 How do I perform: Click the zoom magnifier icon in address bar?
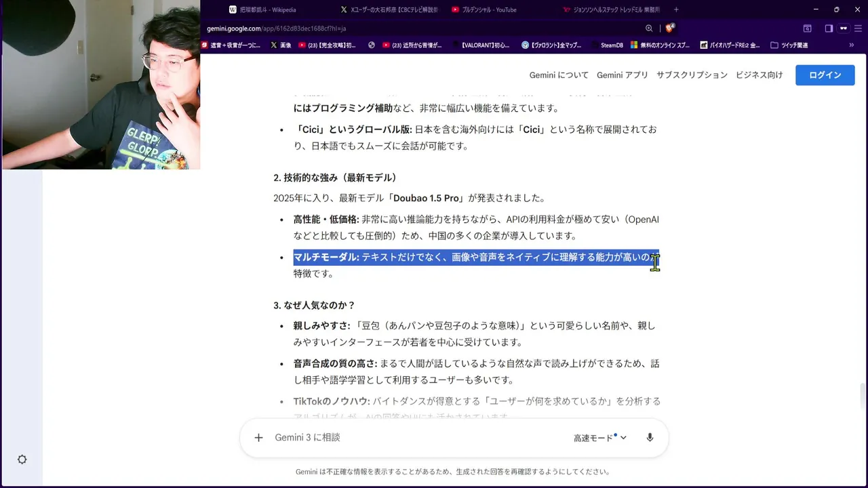649,28
